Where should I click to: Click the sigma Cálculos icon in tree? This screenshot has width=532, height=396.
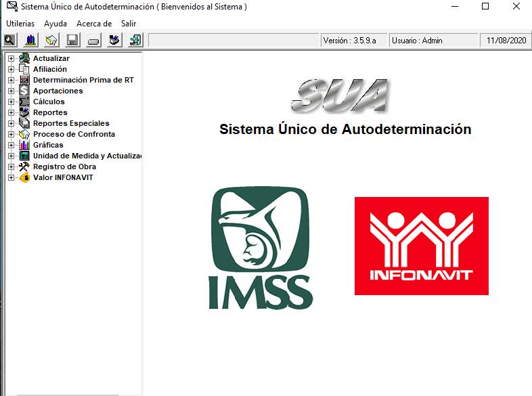click(24, 102)
